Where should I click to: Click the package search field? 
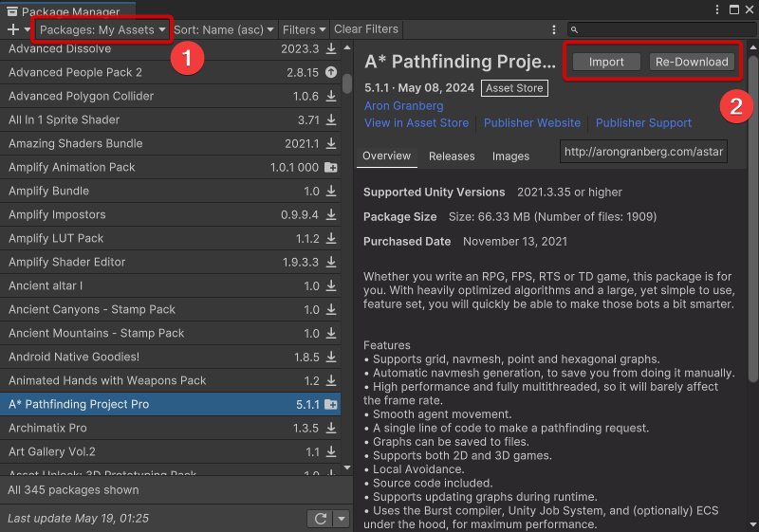coord(660,30)
